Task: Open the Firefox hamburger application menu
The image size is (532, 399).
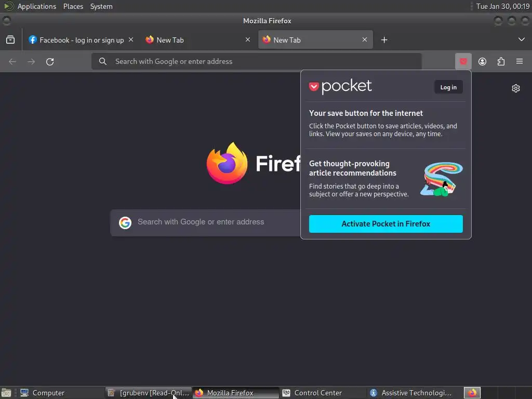Action: [x=519, y=61]
